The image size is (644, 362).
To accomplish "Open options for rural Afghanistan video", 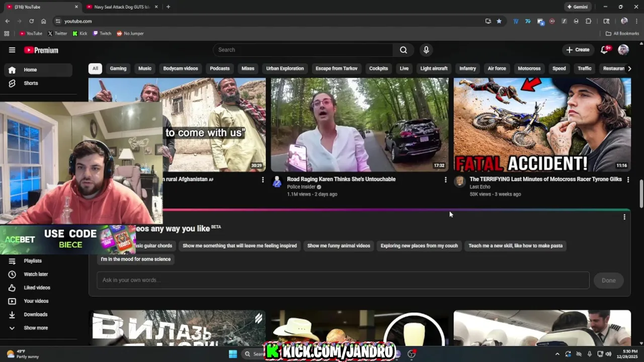I will [263, 179].
